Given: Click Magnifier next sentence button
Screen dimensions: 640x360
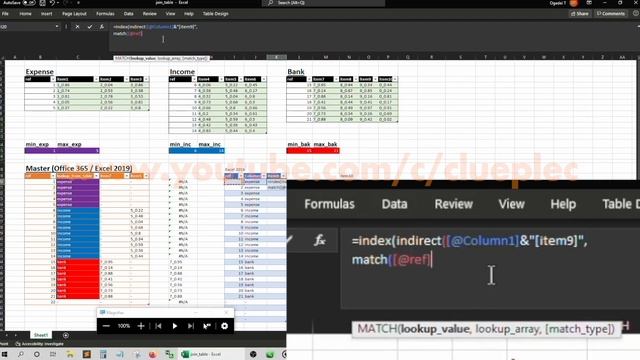Looking at the screenshot, I should (191, 326).
